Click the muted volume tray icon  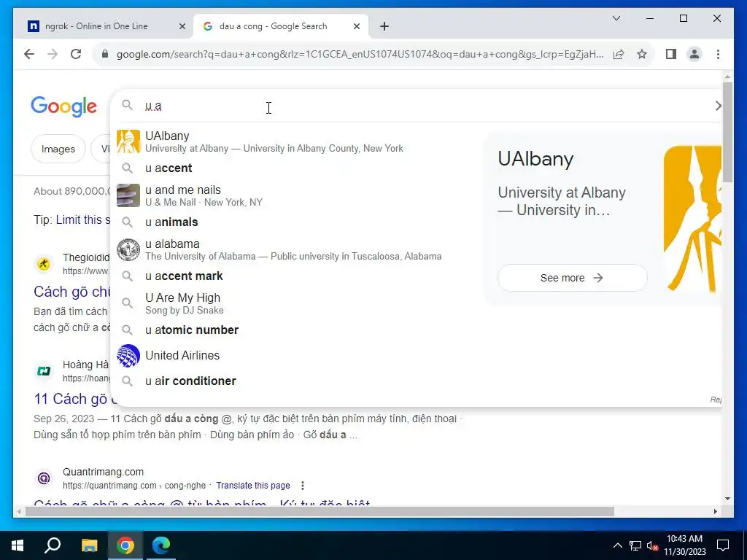point(653,545)
